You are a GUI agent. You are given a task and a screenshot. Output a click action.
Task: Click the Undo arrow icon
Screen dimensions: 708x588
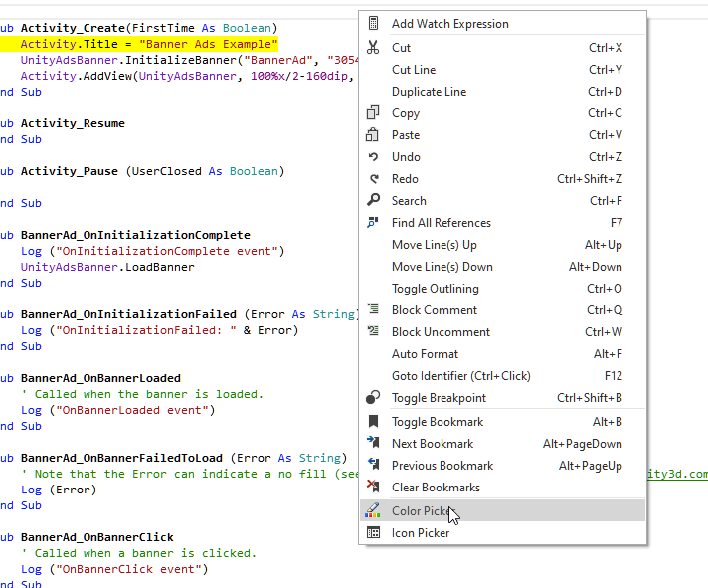click(x=373, y=157)
